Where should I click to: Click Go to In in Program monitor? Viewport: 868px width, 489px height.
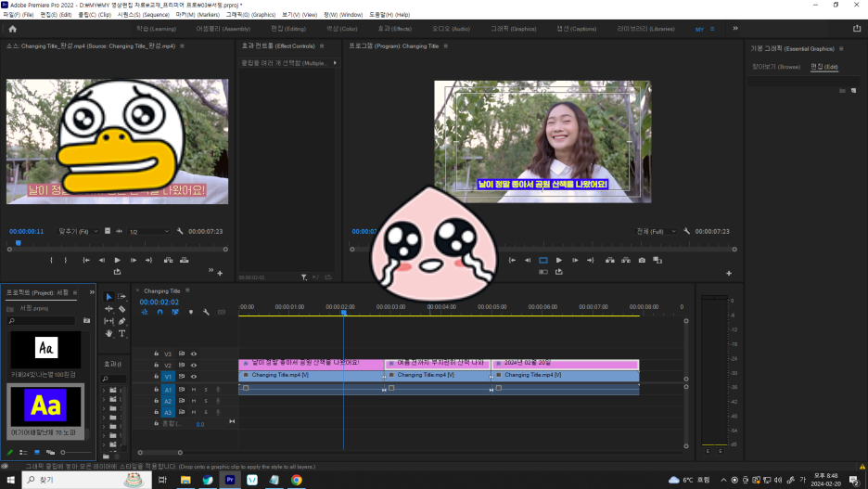[x=512, y=261]
